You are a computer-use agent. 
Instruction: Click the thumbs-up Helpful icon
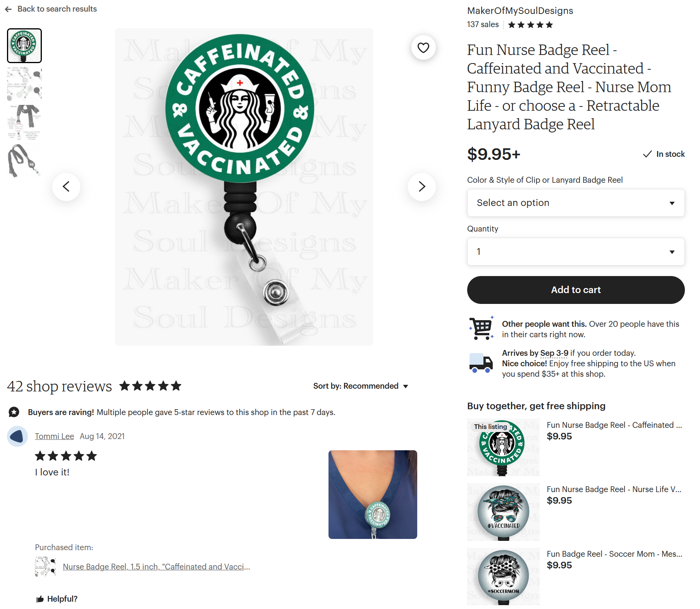[40, 599]
